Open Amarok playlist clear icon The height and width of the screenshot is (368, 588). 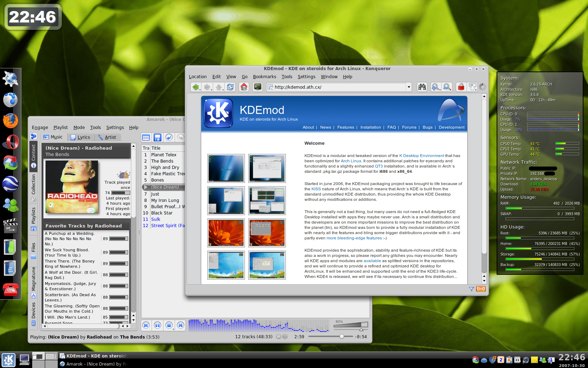(146, 137)
